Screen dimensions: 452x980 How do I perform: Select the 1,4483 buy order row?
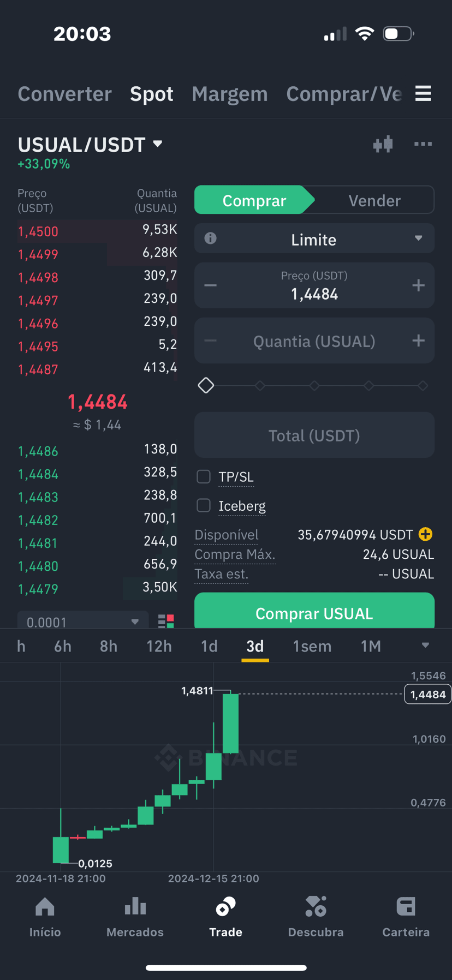tap(97, 497)
